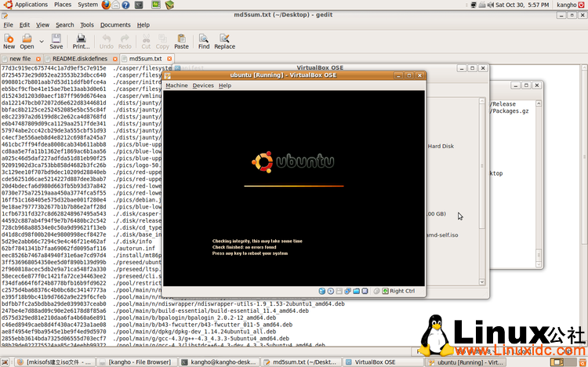Open the Machine menu in the ubuntu VM window
The width and height of the screenshot is (588, 367).
[x=176, y=85]
